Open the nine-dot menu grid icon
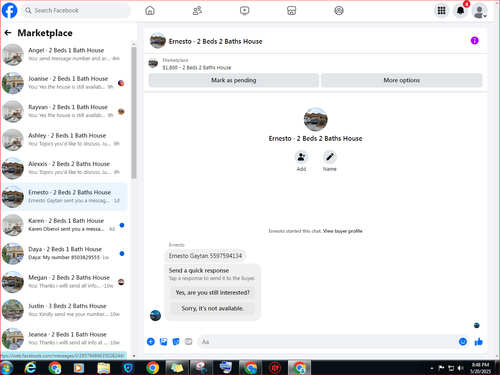Screen dimensions: 500x375 pyautogui.click(x=441, y=11)
